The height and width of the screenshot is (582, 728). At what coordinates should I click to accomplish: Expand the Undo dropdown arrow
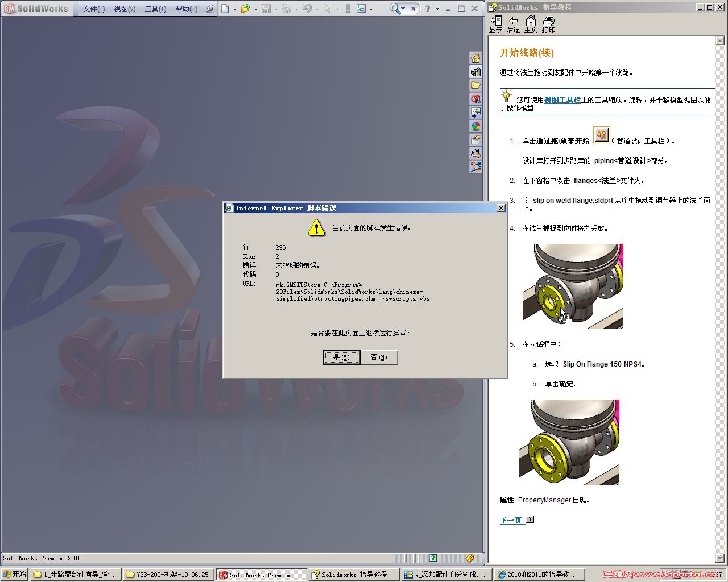pos(317,9)
